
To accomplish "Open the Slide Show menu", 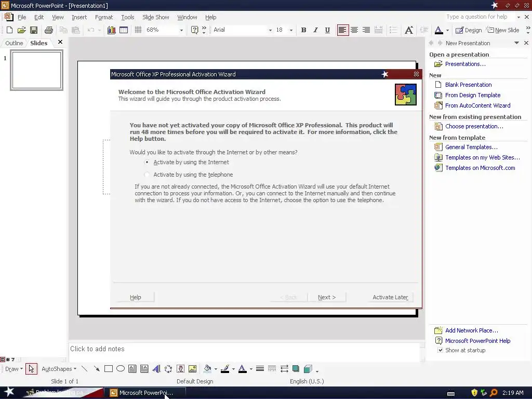I will pyautogui.click(x=156, y=17).
